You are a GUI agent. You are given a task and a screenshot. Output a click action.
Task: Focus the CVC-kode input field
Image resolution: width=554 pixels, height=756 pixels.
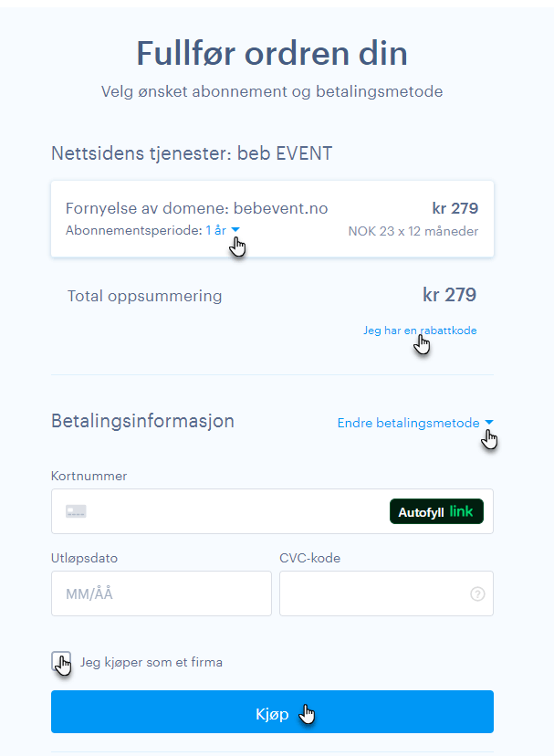[x=386, y=593]
